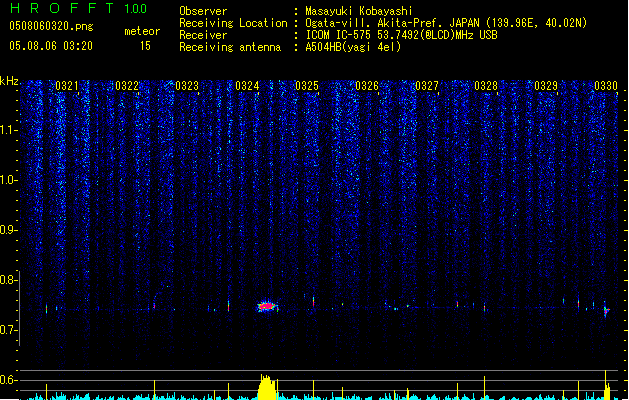This screenshot has height=400, width=629.
Task: Click the Receiving antenna label
Action: coord(230,47)
